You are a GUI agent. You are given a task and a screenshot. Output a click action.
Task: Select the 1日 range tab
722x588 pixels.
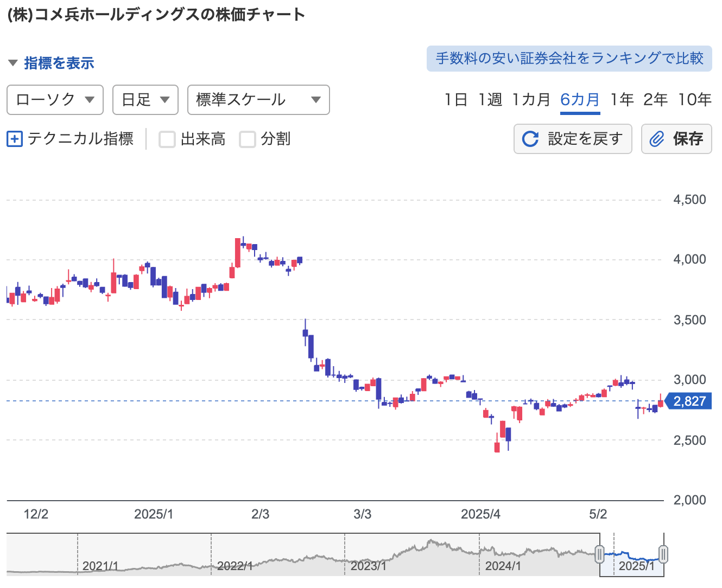point(455,100)
